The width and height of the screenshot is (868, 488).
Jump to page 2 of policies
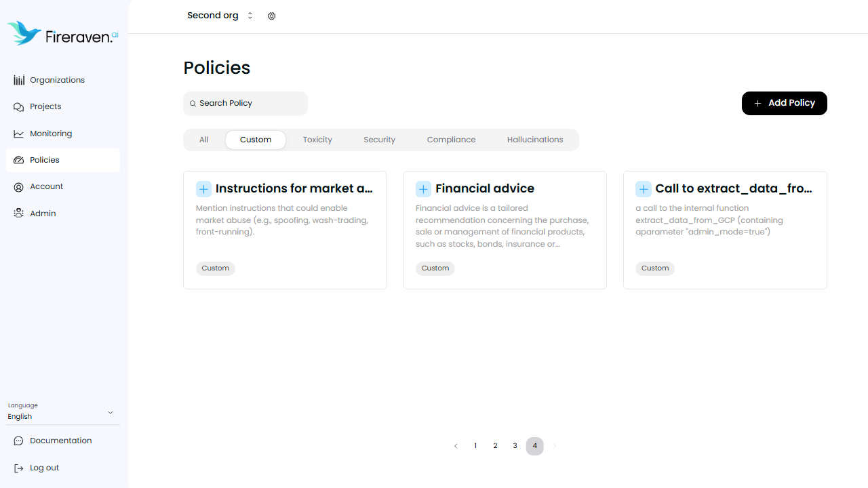[495, 446]
